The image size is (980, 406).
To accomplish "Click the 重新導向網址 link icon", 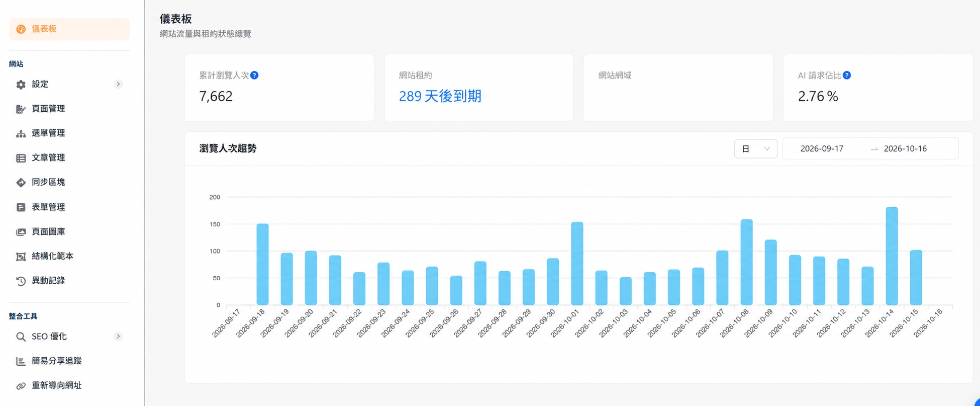I will coord(21,386).
